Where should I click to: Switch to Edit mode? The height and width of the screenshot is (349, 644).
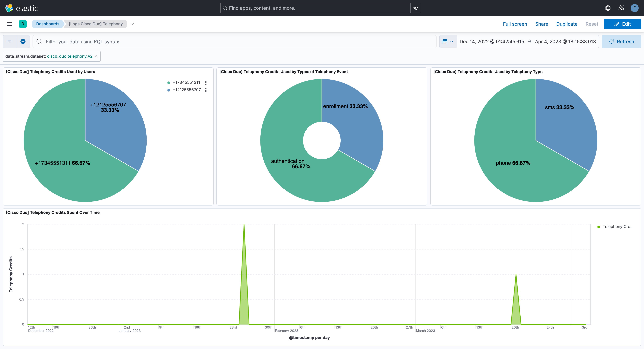click(622, 24)
